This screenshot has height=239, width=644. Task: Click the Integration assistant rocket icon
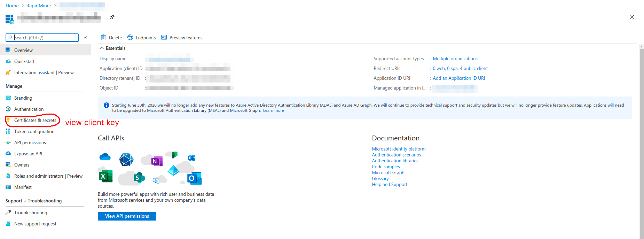tap(8, 72)
